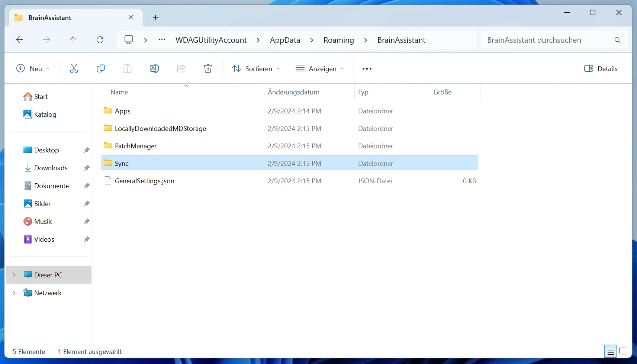
Task: Switch to large thumbnails view icon
Action: [623, 351]
